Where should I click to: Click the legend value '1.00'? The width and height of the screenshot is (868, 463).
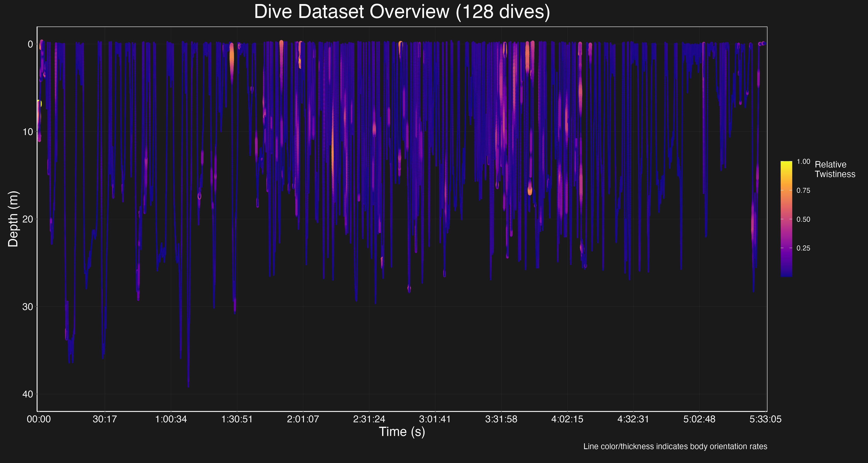[x=803, y=161]
